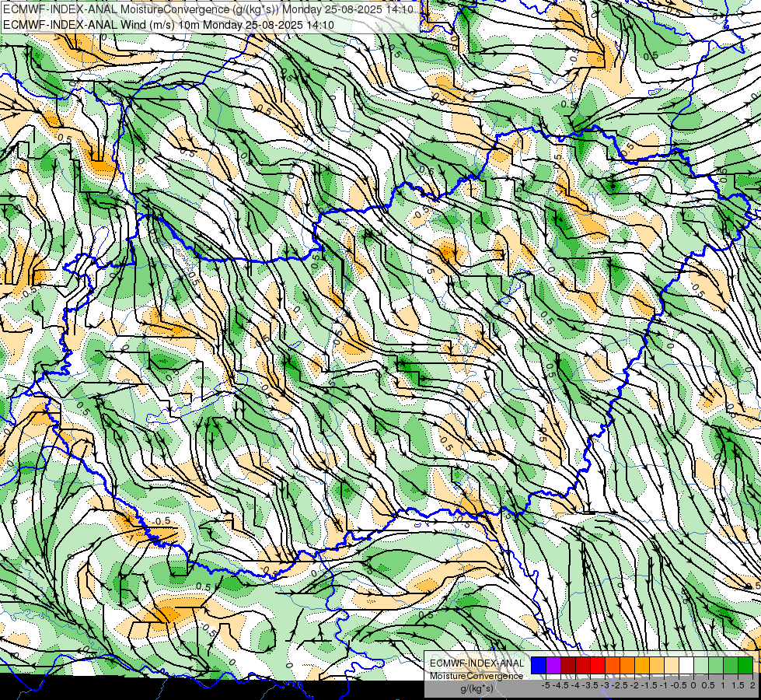This screenshot has height=700, width=761.
Task: Click the legend tick label '-3.5'
Action: pos(590,685)
